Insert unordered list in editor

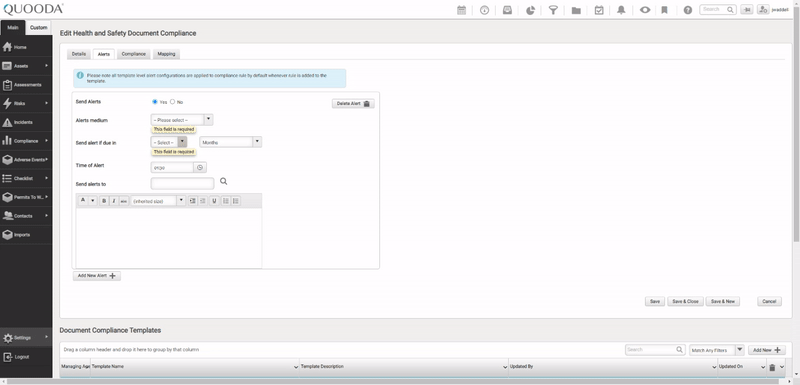click(226, 201)
